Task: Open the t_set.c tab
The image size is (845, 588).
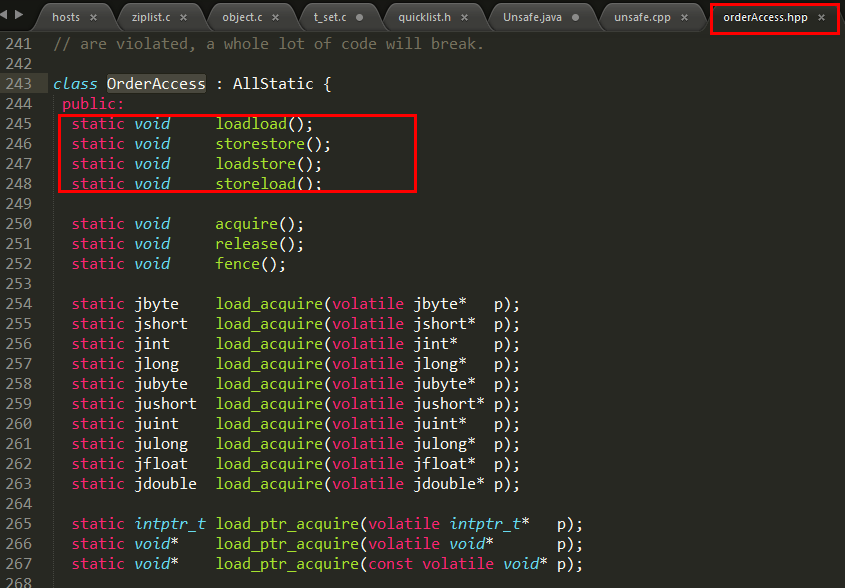Action: coord(330,17)
